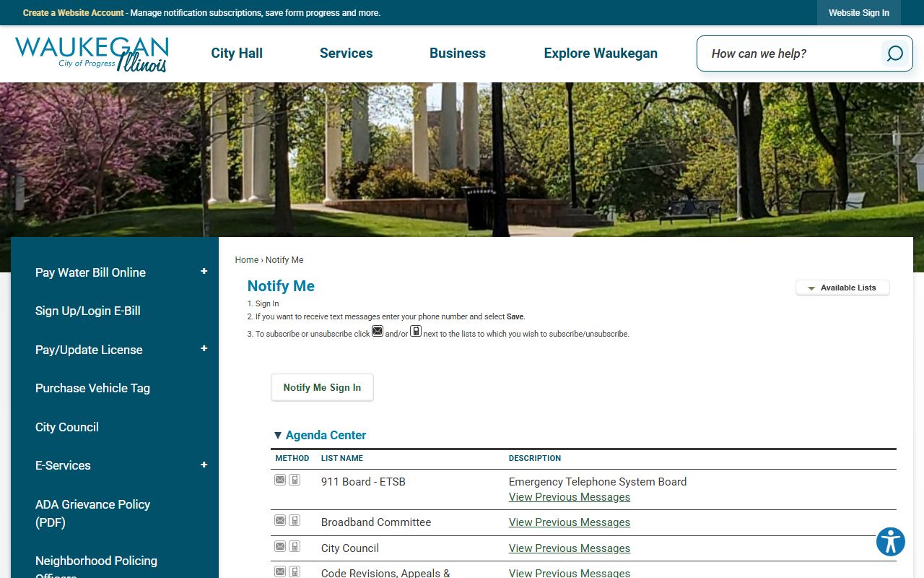Viewport: 924px width, 578px height.
Task: Go to Pay Water Bill Online
Action: [90, 272]
